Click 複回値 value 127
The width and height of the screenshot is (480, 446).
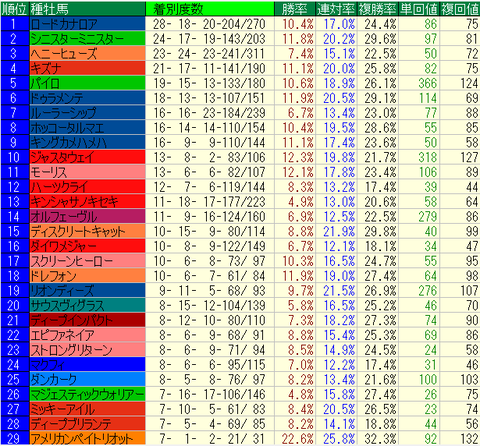[x=469, y=157]
